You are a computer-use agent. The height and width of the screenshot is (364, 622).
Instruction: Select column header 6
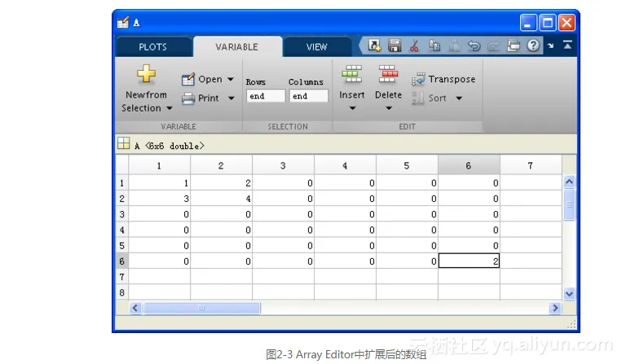(x=469, y=165)
